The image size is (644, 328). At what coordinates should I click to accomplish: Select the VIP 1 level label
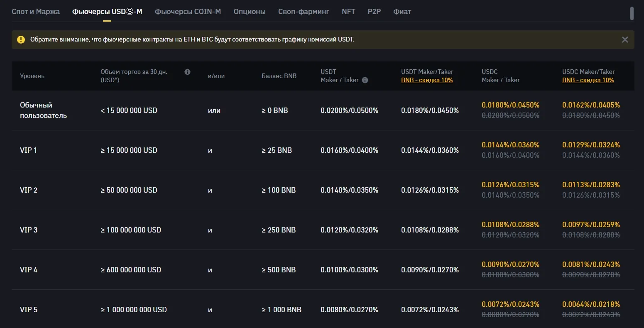[28, 150]
